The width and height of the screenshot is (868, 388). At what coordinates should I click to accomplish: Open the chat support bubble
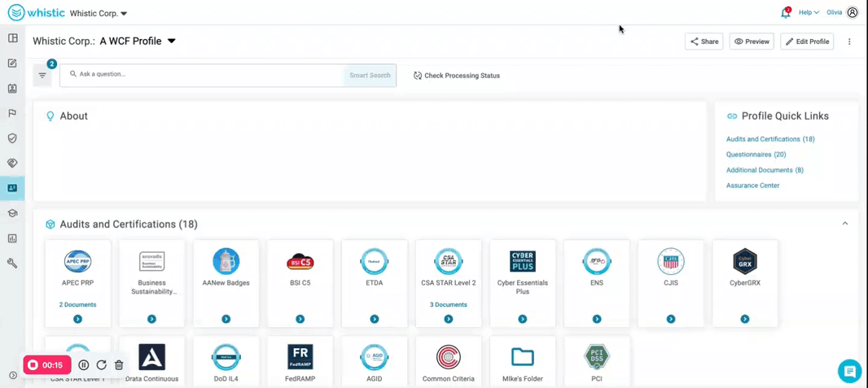point(850,371)
